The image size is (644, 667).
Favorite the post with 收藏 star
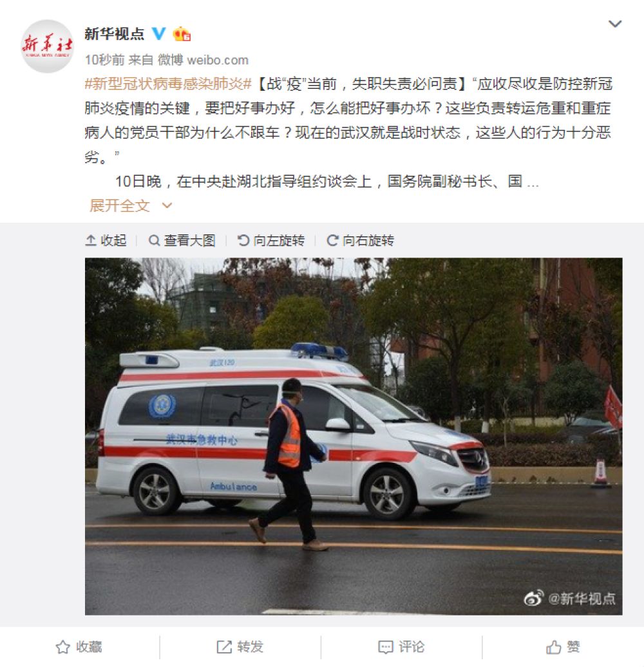tap(79, 647)
